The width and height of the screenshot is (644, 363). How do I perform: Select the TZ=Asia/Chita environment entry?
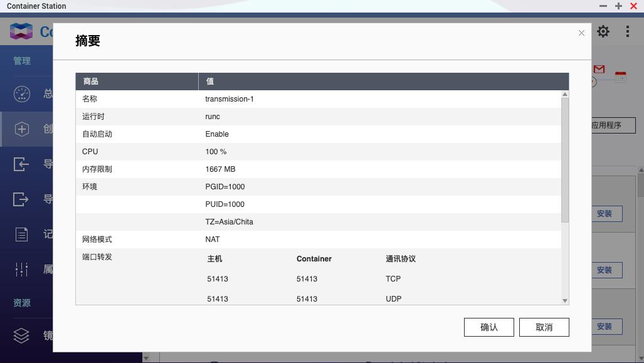point(229,222)
